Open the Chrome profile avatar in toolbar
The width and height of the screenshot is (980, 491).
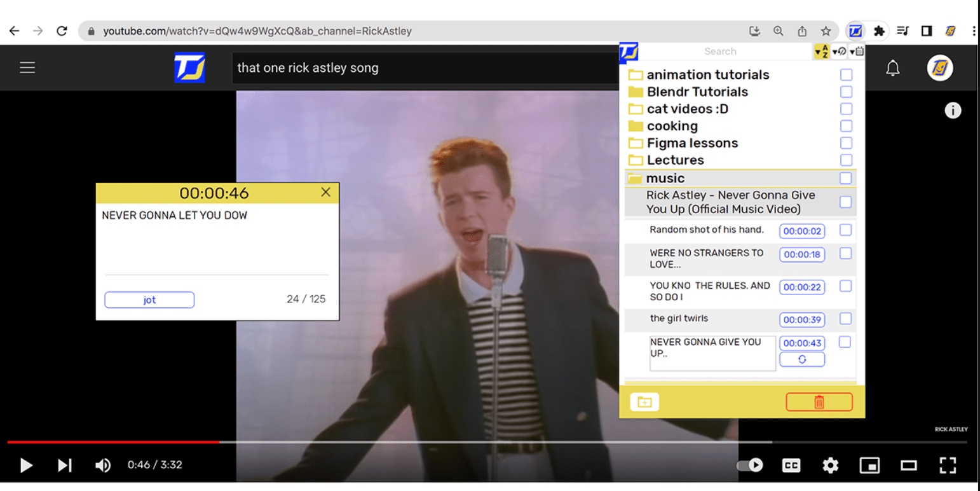[950, 31]
